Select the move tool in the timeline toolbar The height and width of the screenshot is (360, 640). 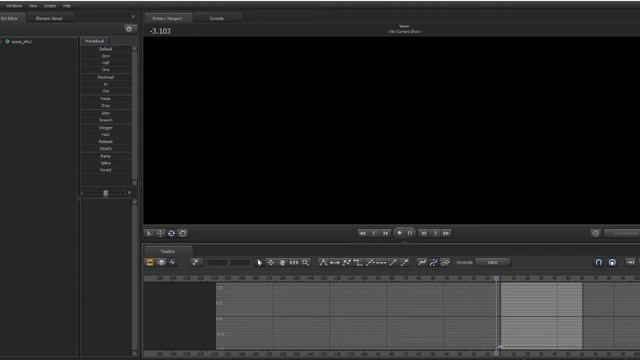click(271, 263)
